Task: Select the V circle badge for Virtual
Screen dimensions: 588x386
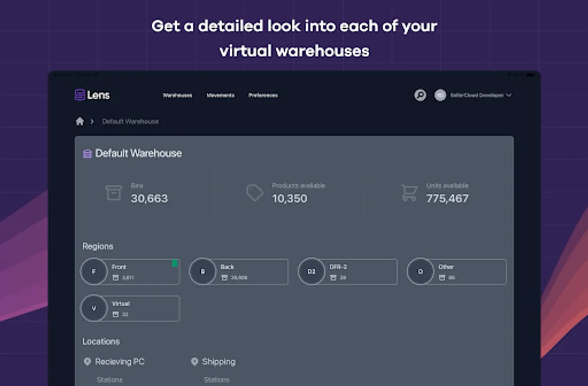Action: pyautogui.click(x=94, y=308)
